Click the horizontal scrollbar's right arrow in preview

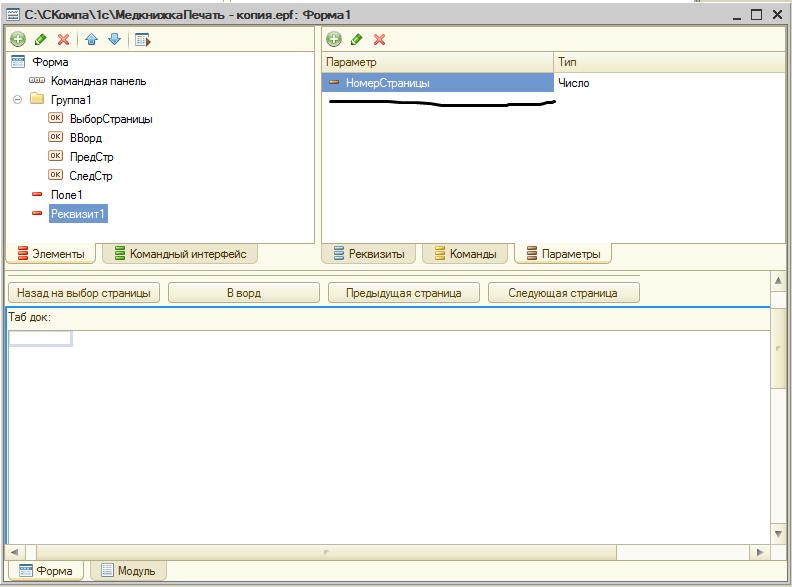pyautogui.click(x=761, y=552)
